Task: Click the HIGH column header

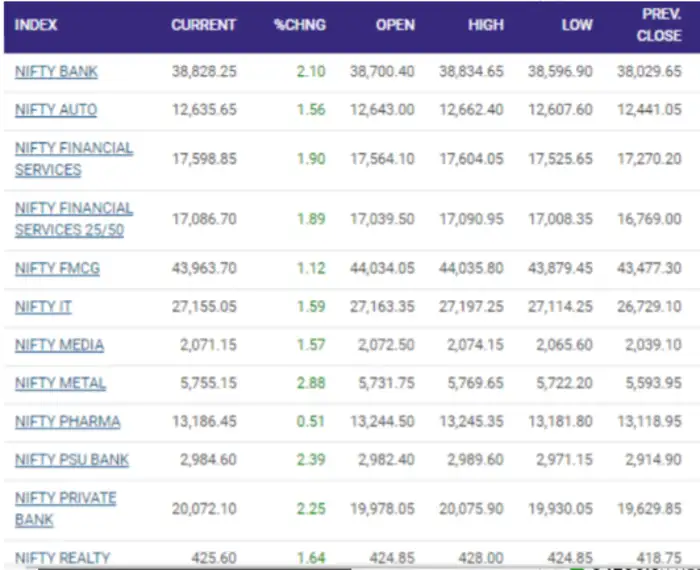Action: point(486,25)
